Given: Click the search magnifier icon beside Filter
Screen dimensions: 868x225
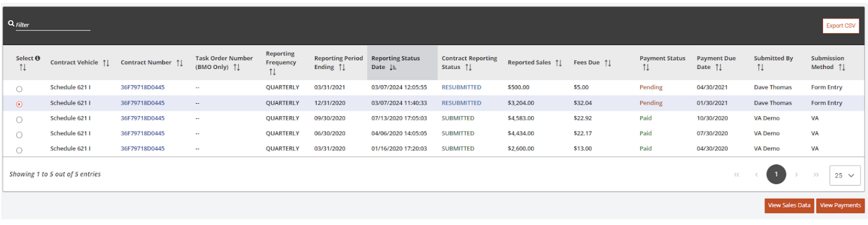Looking at the screenshot, I should (11, 24).
